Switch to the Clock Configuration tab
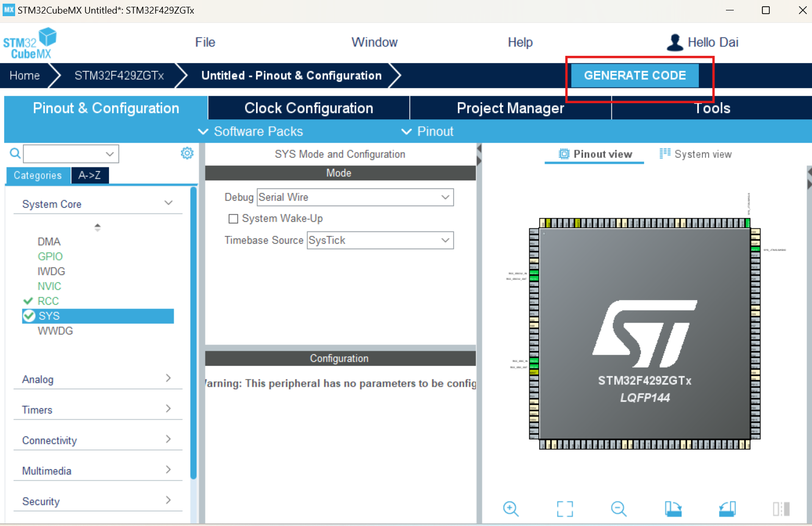The width and height of the screenshot is (812, 526). click(x=309, y=108)
